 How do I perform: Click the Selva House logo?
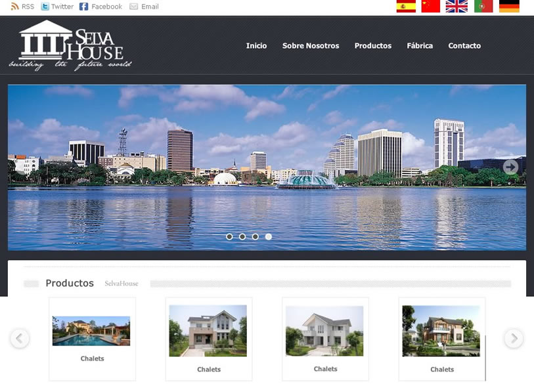pyautogui.click(x=70, y=45)
